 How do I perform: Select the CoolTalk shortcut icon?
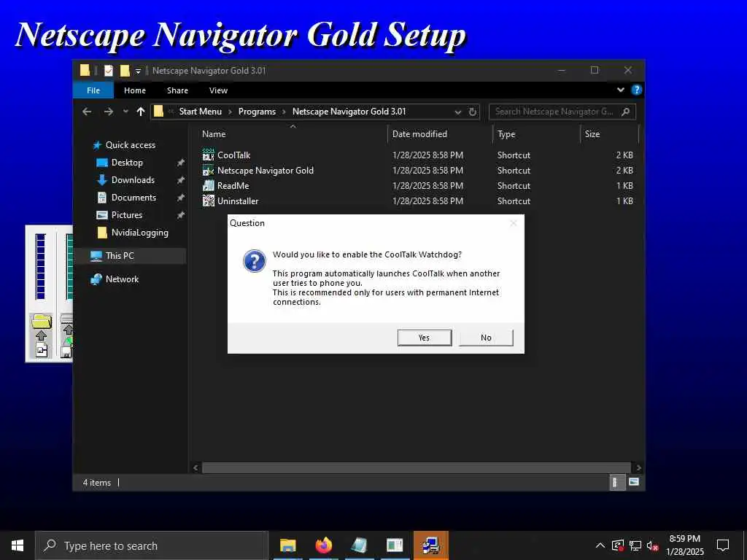pos(208,155)
